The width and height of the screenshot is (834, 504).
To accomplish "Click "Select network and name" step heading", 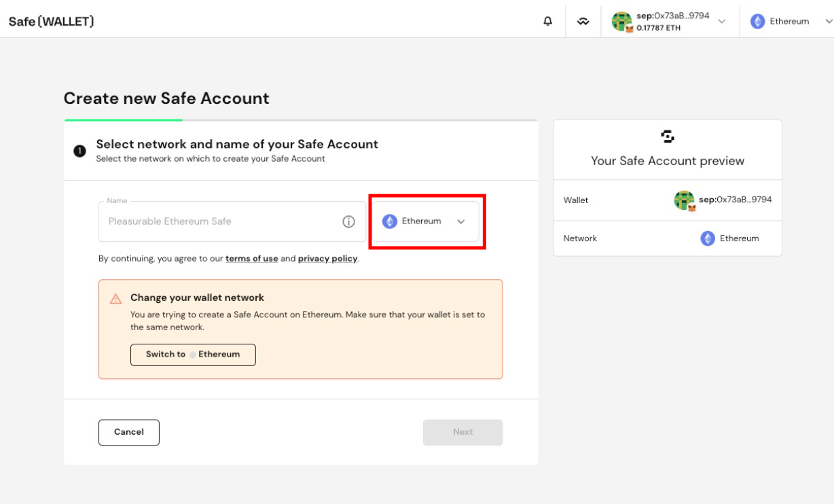I will click(237, 144).
